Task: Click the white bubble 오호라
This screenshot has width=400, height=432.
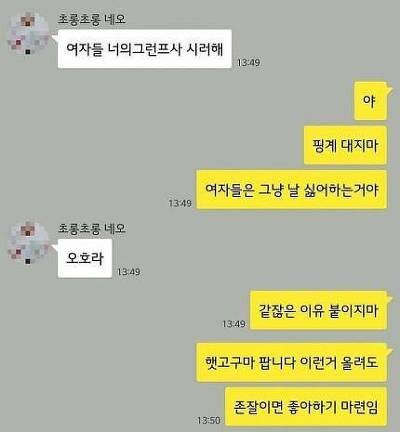Action: point(85,258)
